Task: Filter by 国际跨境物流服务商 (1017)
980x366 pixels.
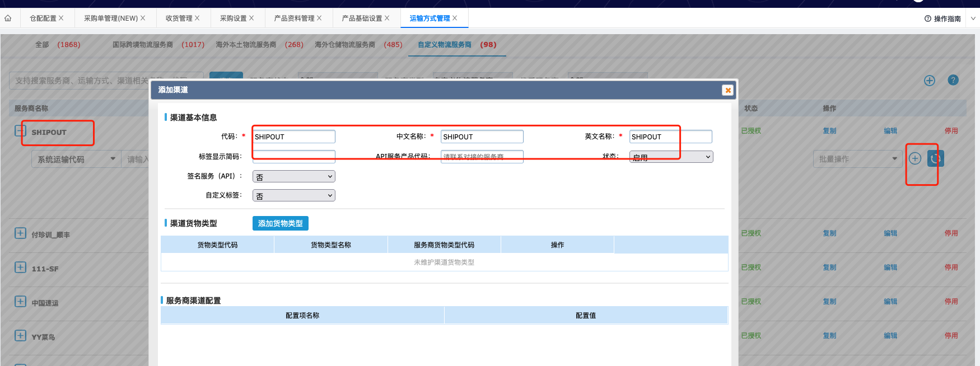Action: point(158,45)
